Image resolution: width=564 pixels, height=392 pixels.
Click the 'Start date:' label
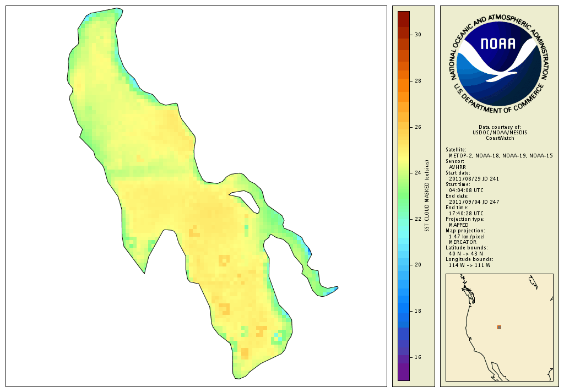pyautogui.click(x=458, y=173)
